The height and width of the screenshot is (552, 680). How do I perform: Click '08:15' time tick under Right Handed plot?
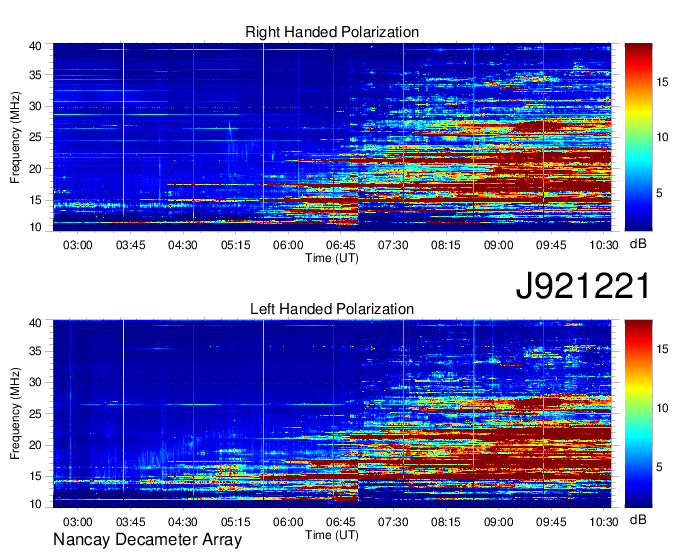[446, 245]
